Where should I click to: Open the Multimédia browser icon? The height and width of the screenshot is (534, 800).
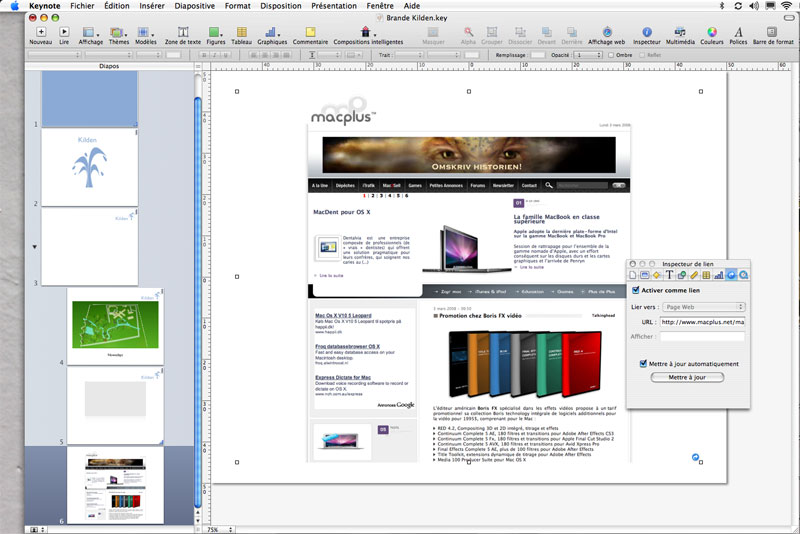tap(680, 32)
